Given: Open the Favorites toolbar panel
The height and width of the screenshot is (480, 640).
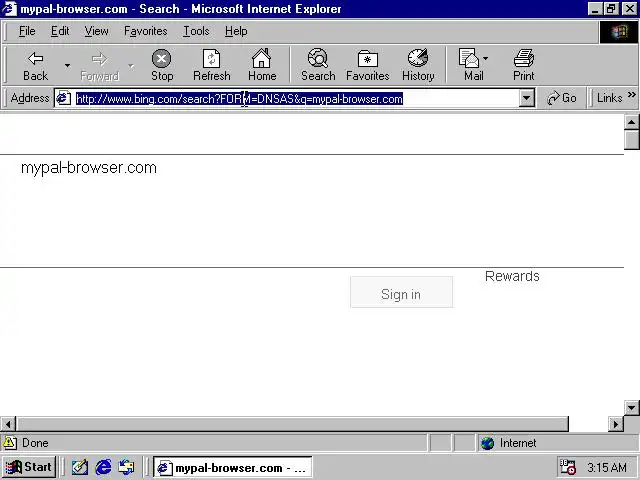Looking at the screenshot, I should click(x=367, y=66).
